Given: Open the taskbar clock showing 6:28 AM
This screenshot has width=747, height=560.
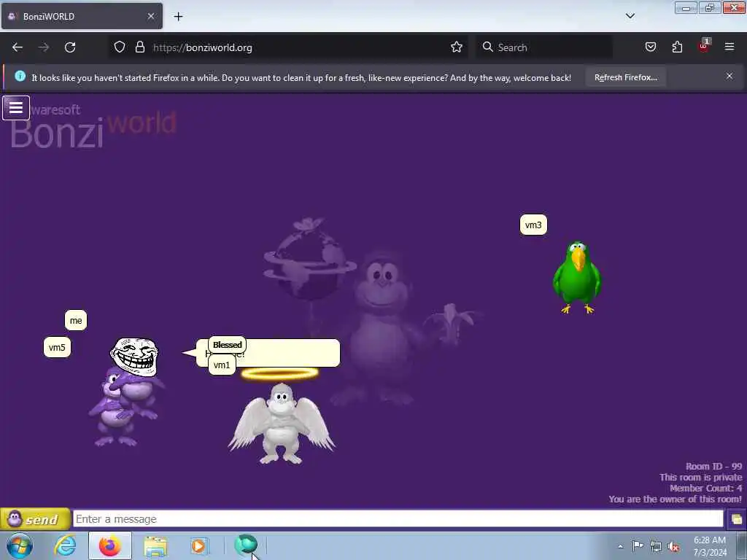Looking at the screenshot, I should (x=710, y=546).
